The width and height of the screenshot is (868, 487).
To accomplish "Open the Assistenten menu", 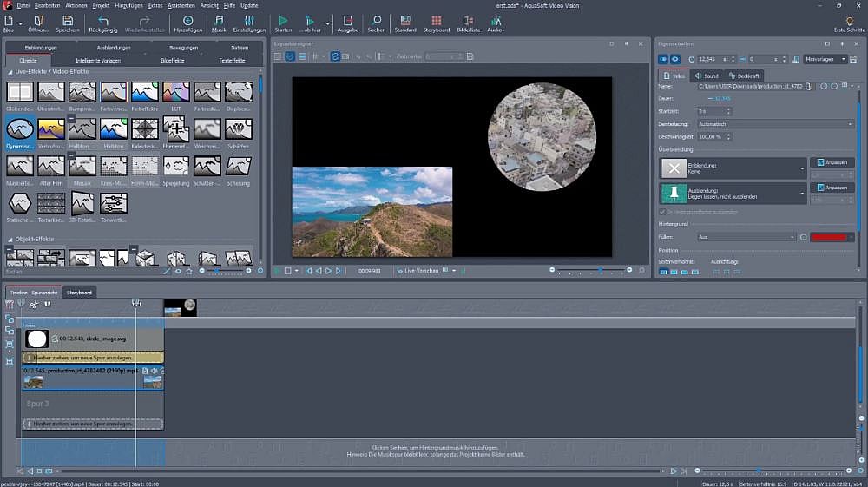I will 180,5.
